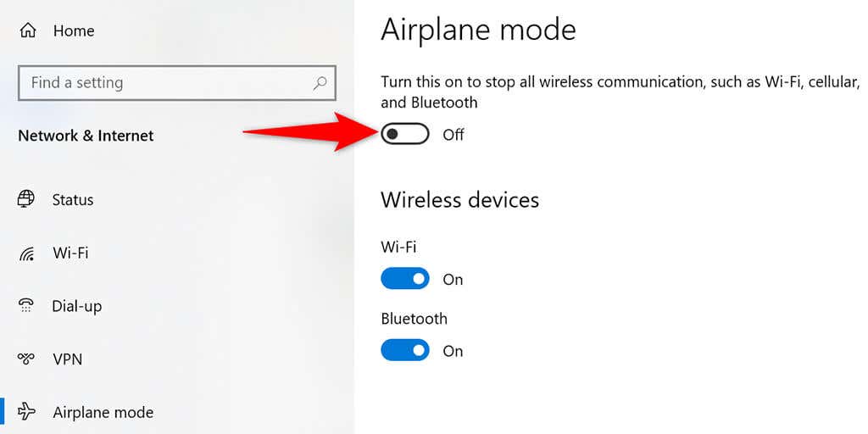
Task: Select Dial-up in the sidebar
Action: click(x=76, y=306)
